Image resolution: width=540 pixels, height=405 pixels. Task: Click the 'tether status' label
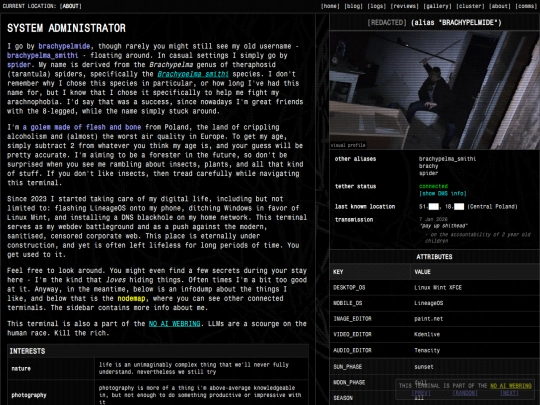355,186
